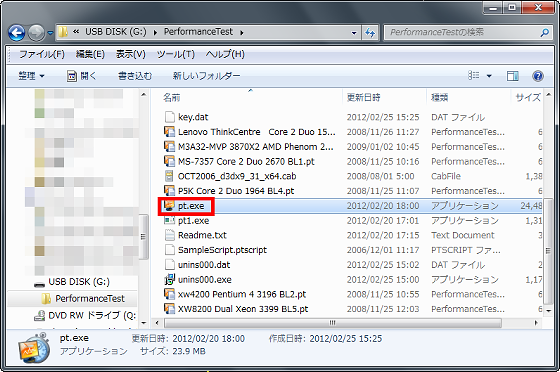Click the navigation pane scroll-down arrow

click(x=144, y=323)
